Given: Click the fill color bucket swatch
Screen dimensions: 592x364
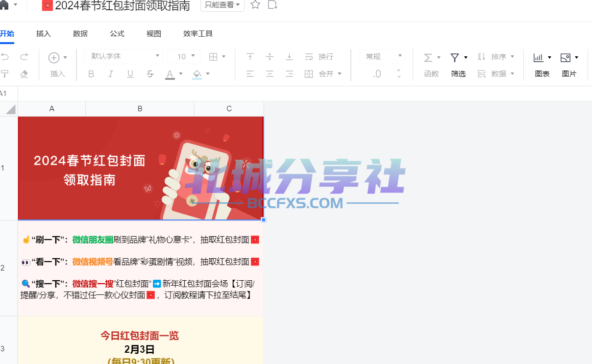Looking at the screenshot, I should (197, 74).
